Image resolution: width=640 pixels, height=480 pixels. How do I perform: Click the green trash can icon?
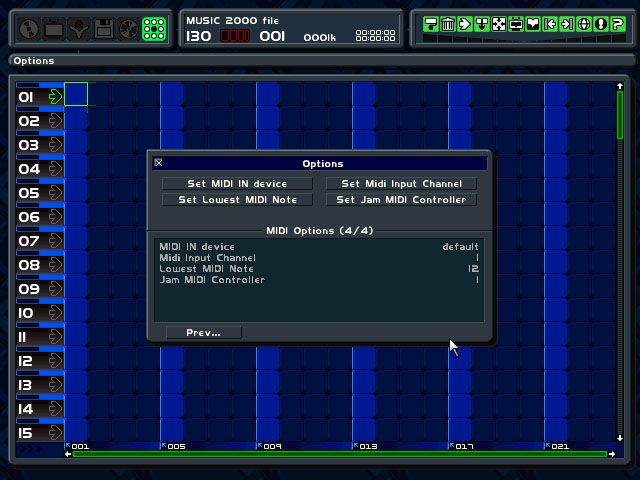[x=447, y=23]
